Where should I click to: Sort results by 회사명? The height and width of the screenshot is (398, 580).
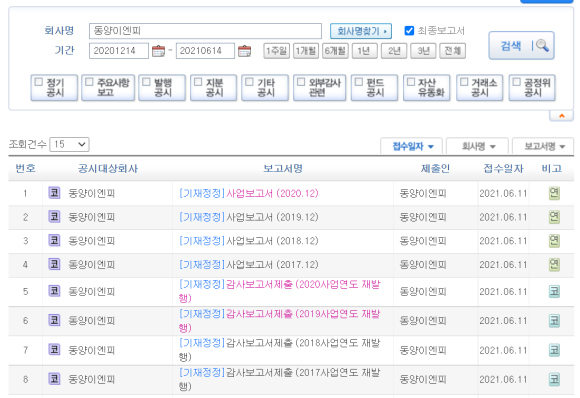(x=478, y=146)
